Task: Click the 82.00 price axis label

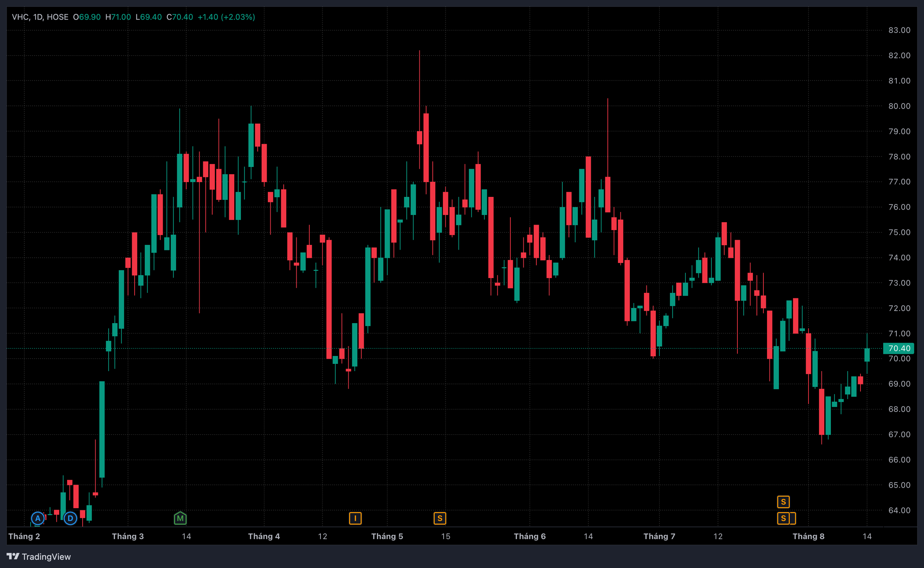Action: tap(899, 55)
